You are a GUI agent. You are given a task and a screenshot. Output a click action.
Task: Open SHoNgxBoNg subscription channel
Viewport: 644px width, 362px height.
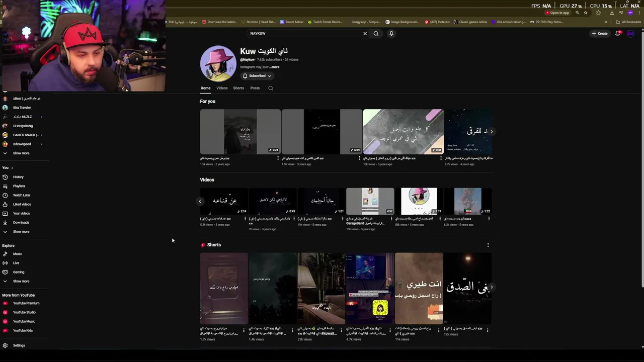(x=23, y=126)
